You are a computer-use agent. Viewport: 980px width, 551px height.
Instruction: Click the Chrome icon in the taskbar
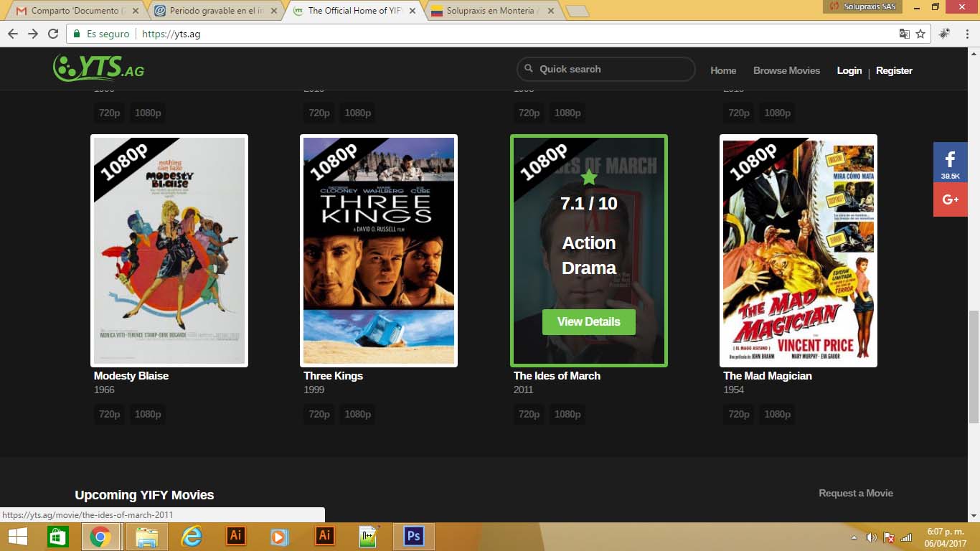coord(100,537)
